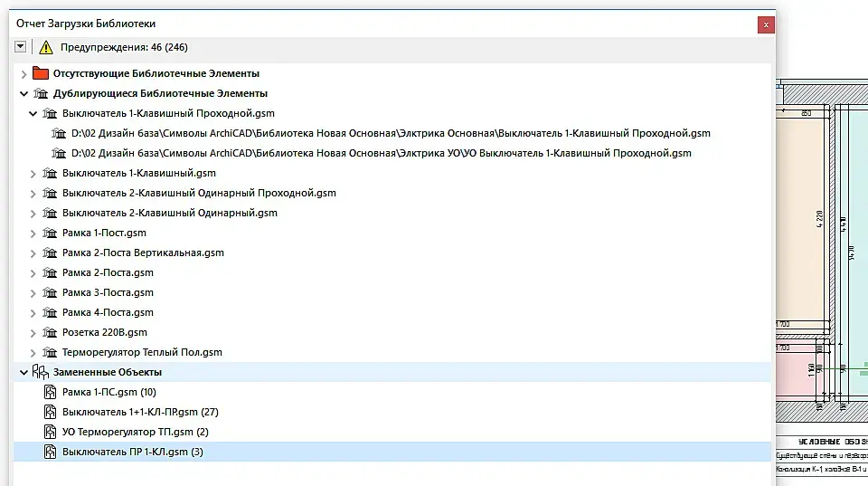Click Предупреждения: 46 (246) text
The width and height of the screenshot is (868, 486).
124,47
